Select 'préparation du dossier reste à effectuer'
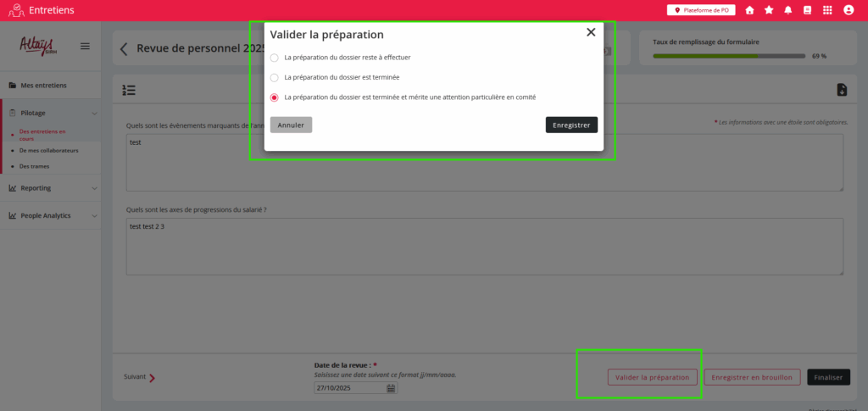This screenshot has width=868, height=411. [x=274, y=58]
